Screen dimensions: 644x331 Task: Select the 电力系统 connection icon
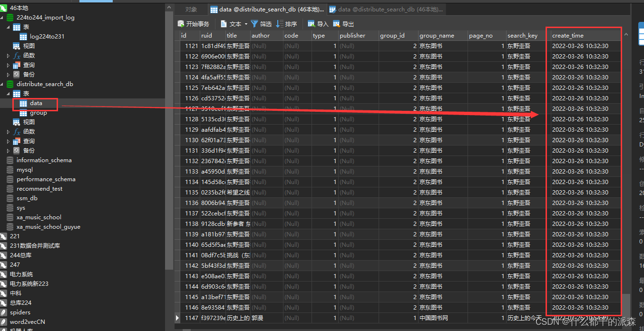(4, 274)
